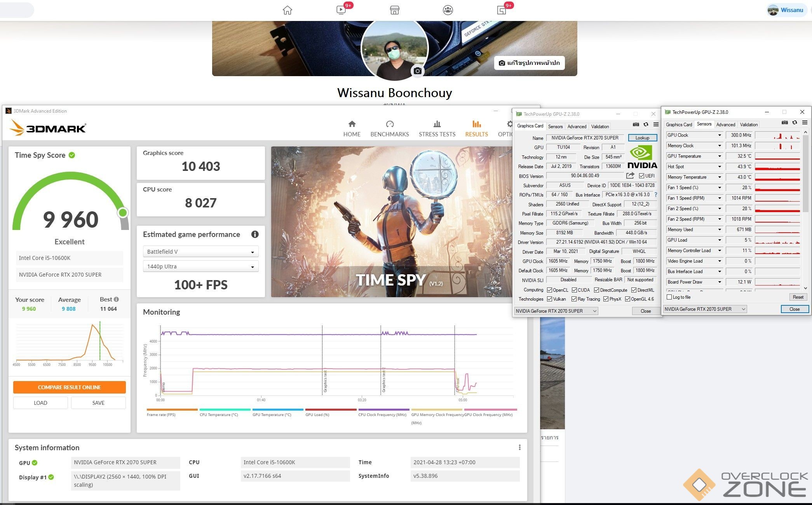Toggle the Ray Tracing checkbox
The height and width of the screenshot is (505, 812).
(x=574, y=299)
